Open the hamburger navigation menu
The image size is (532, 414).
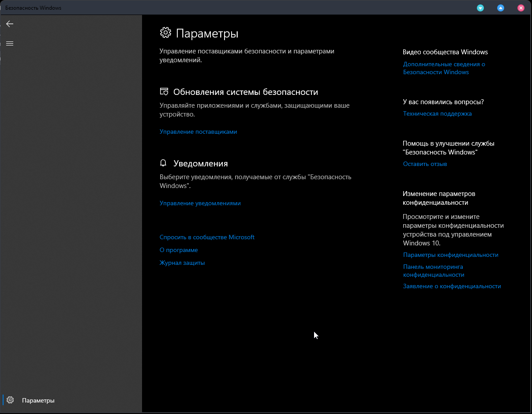(x=10, y=43)
